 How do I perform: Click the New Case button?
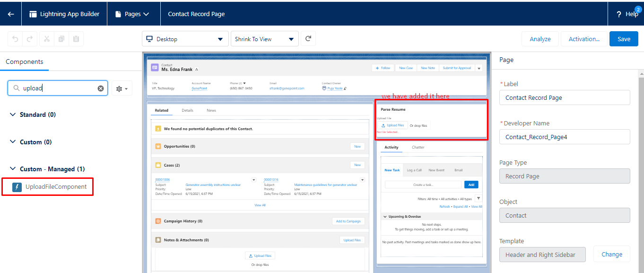[406, 68]
